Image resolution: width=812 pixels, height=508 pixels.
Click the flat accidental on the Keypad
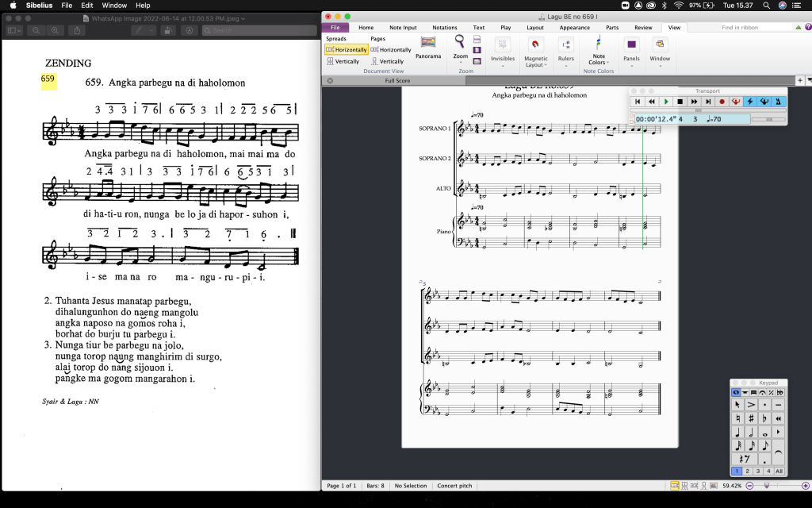pyautogui.click(x=764, y=418)
